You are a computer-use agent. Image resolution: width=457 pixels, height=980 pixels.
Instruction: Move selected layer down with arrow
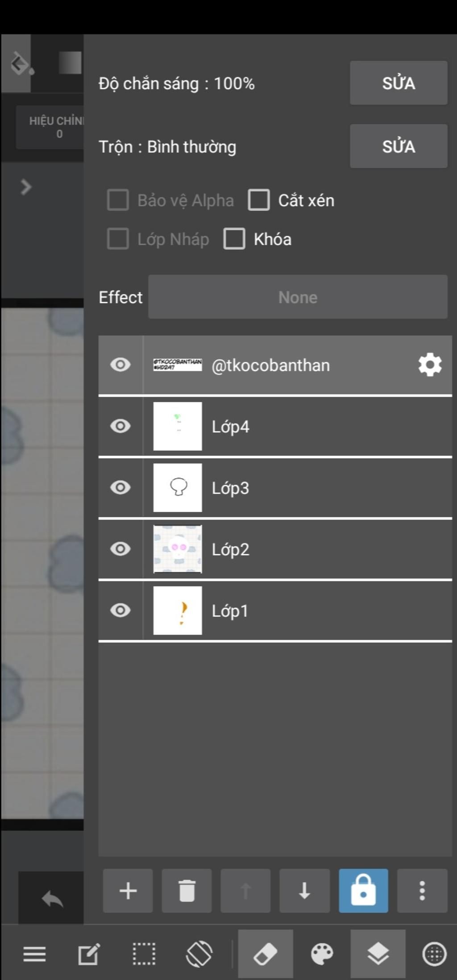(304, 891)
